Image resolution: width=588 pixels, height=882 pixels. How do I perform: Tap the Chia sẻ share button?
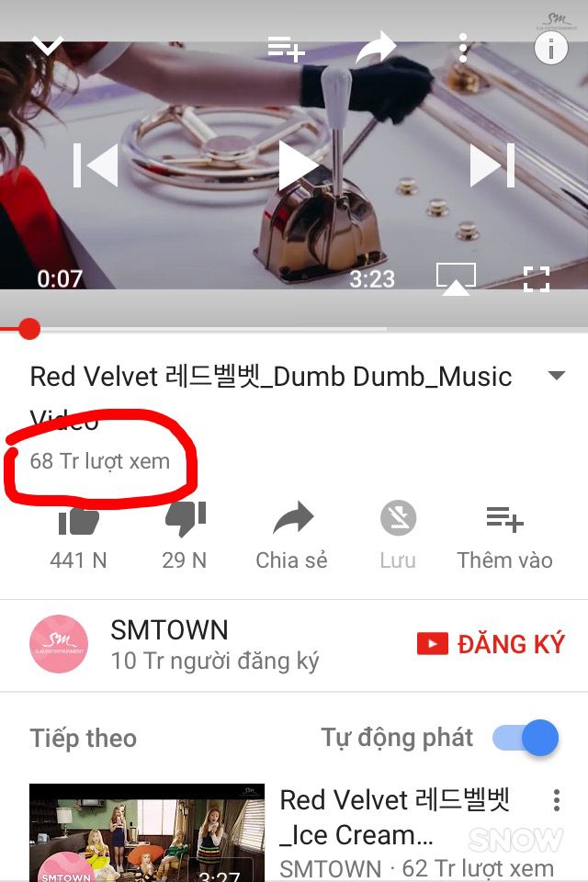pos(291,536)
